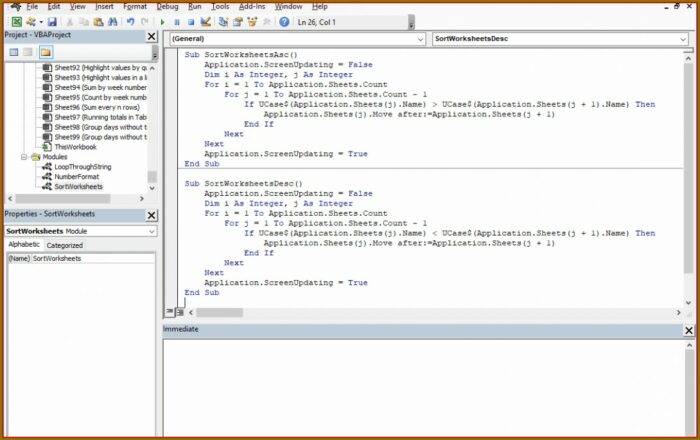This screenshot has width=700, height=440.
Task: Click the (Name) property value field
Action: click(x=93, y=258)
